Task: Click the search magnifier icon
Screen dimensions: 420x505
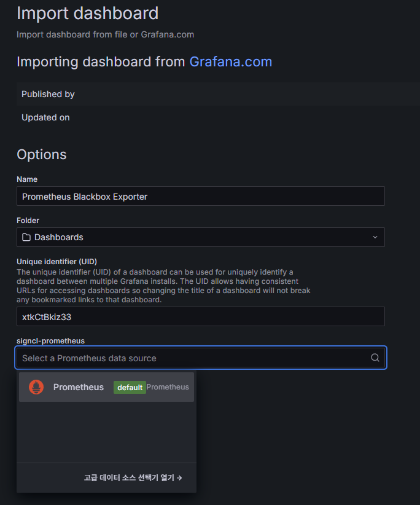Action: point(375,358)
